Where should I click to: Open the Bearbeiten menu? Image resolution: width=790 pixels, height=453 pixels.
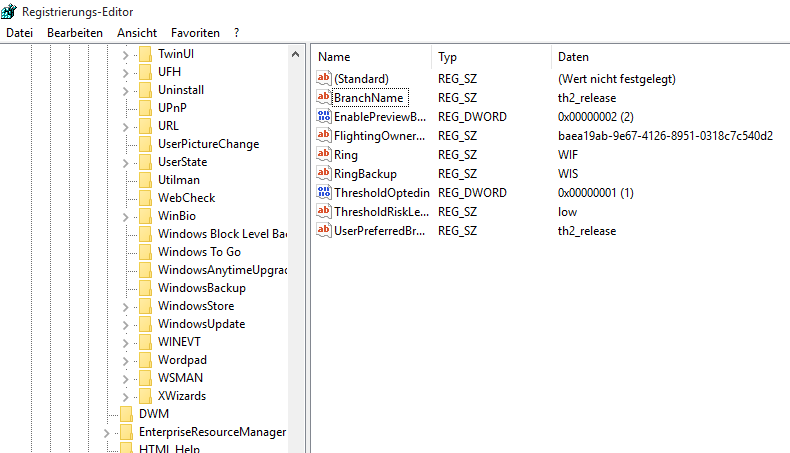[x=75, y=33]
